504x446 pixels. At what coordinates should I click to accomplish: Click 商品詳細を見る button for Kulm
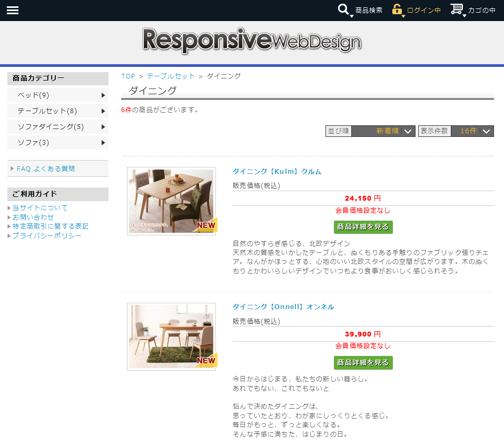363,227
